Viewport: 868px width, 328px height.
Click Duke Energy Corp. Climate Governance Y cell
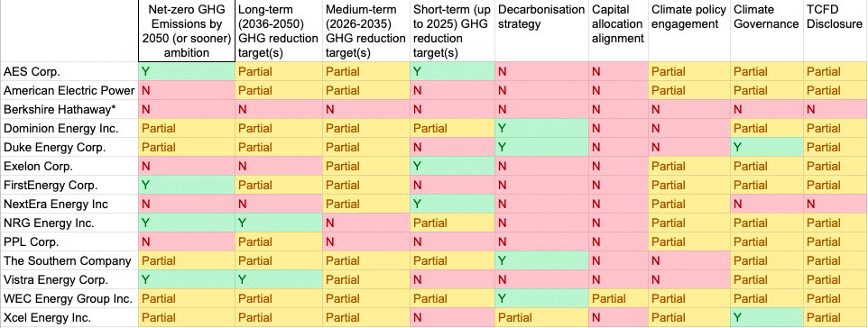[x=767, y=147]
